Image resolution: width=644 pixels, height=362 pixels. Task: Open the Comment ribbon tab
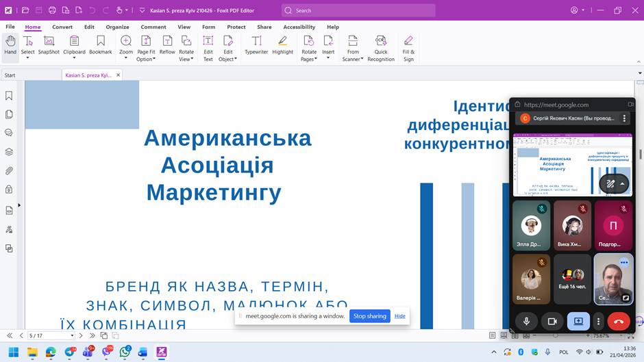[153, 27]
